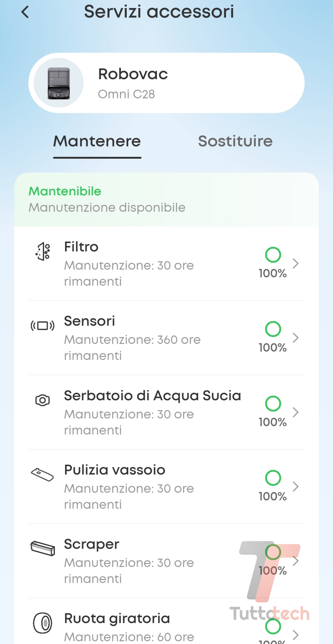Image resolution: width=333 pixels, height=644 pixels.
Task: Tap the Filtro 100% status ring
Action: (x=273, y=255)
